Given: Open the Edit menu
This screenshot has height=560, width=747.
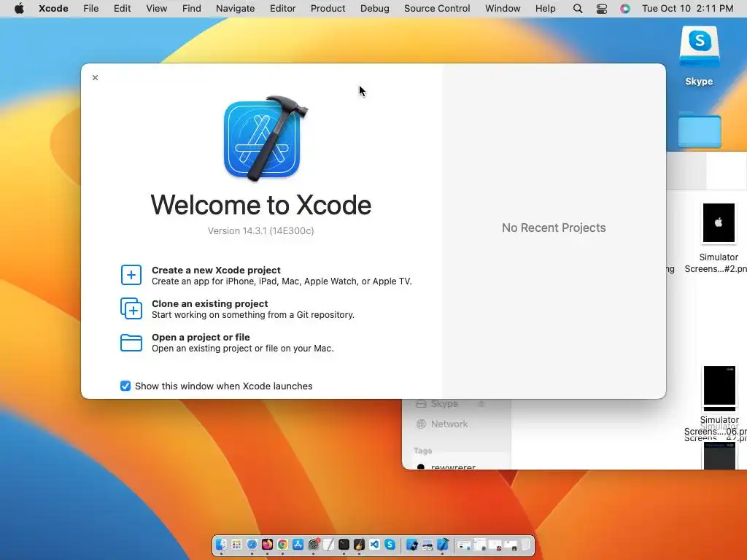Looking at the screenshot, I should [x=122, y=9].
